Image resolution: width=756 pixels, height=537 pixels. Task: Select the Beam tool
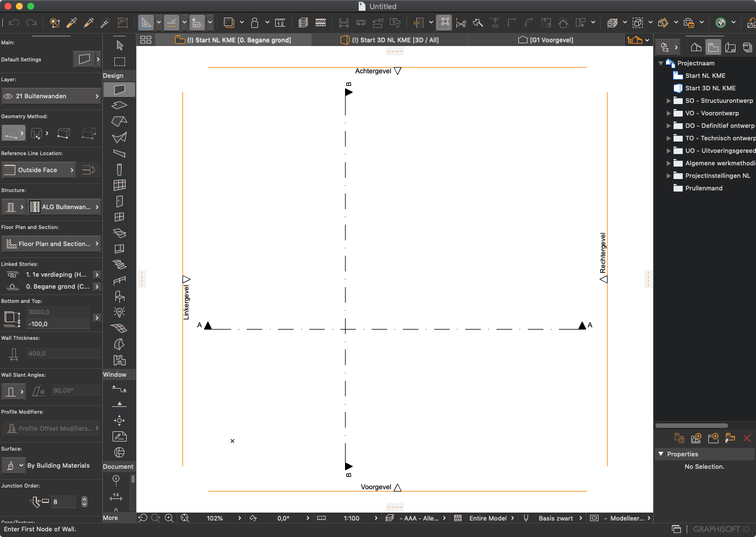pyautogui.click(x=119, y=153)
